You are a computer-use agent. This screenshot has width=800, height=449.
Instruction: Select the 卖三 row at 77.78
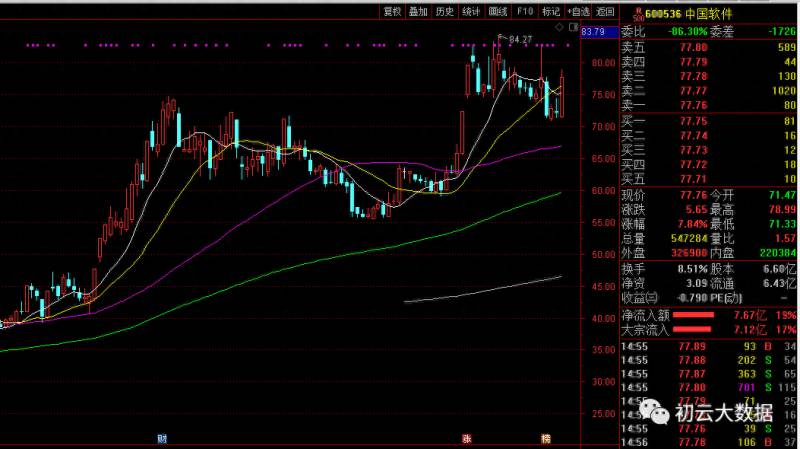[x=709, y=77]
